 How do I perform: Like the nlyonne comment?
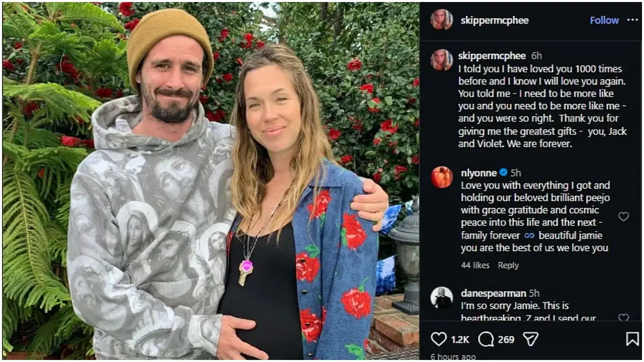pyautogui.click(x=623, y=217)
